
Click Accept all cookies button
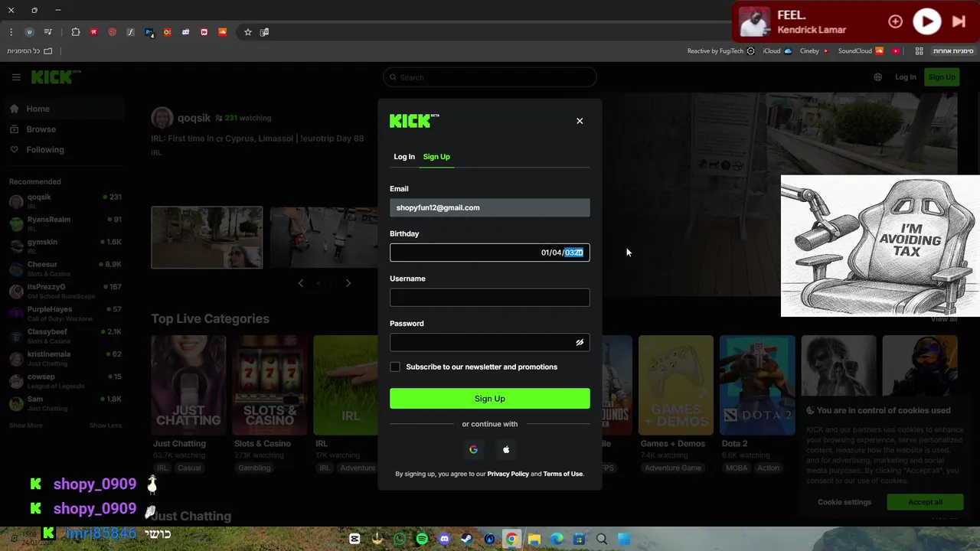[x=925, y=502]
